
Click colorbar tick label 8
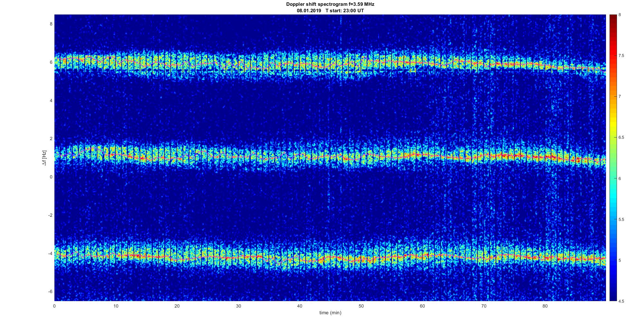[620, 15]
